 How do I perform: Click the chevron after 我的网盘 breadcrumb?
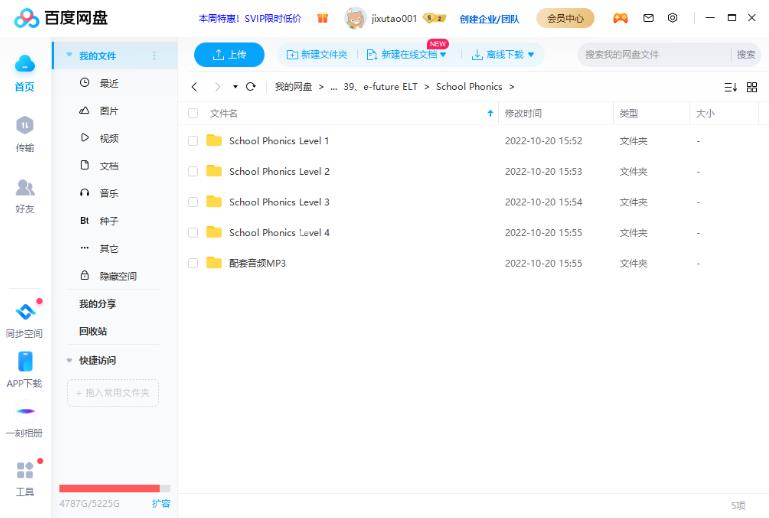tap(321, 87)
